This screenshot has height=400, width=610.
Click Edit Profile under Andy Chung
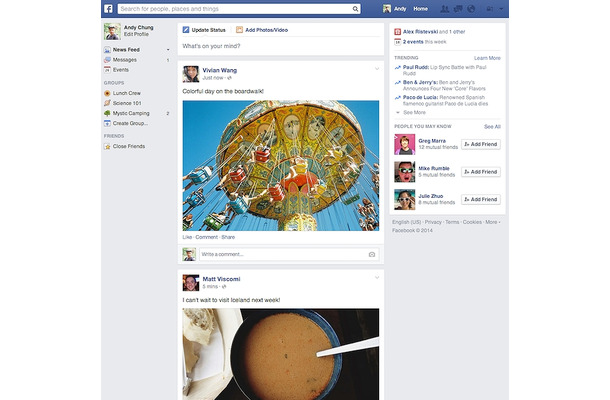pos(136,34)
